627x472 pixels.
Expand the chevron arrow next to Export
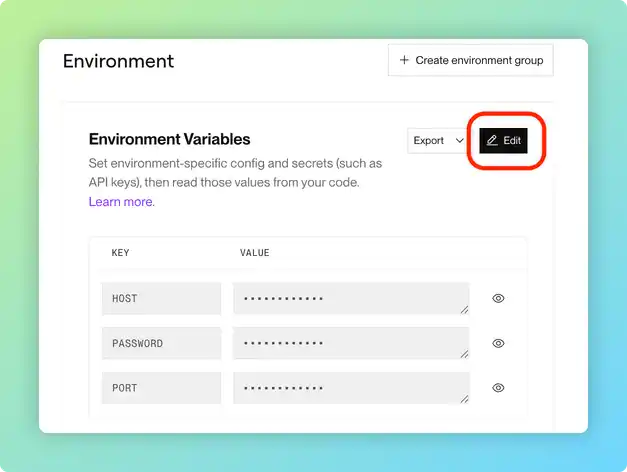pos(459,141)
